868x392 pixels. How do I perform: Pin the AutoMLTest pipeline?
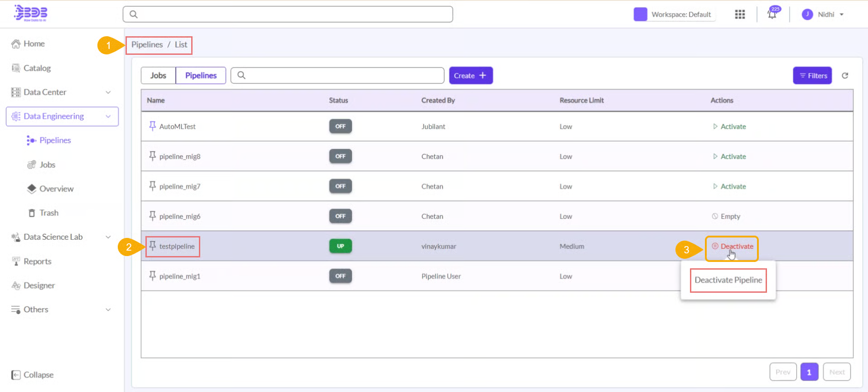coord(153,126)
